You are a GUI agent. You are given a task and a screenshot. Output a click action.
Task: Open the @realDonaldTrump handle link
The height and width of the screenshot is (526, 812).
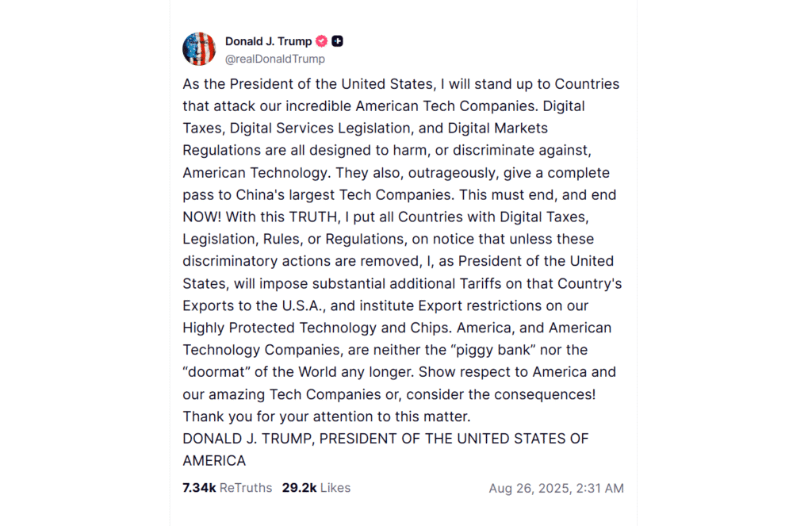(x=274, y=59)
